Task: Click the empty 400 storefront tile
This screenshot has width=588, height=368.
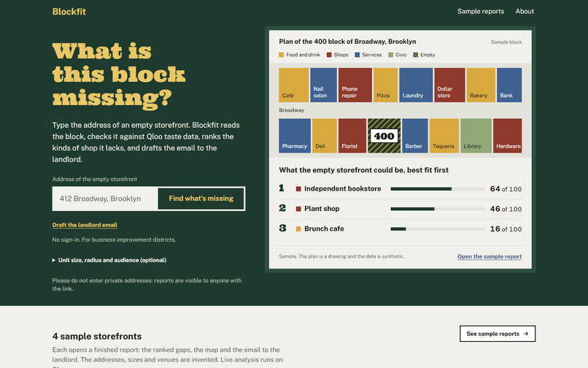Action: tap(384, 136)
